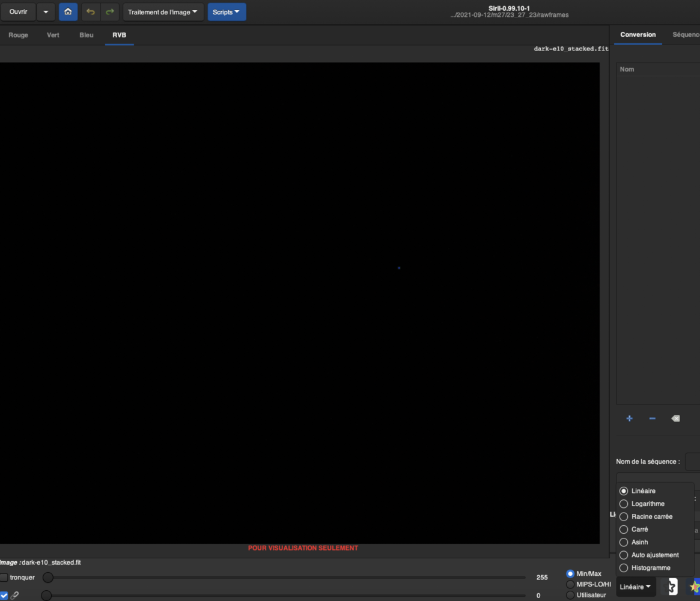Open the Traitement de l'image menu
Screen dimensions: 700x601
(x=163, y=11)
